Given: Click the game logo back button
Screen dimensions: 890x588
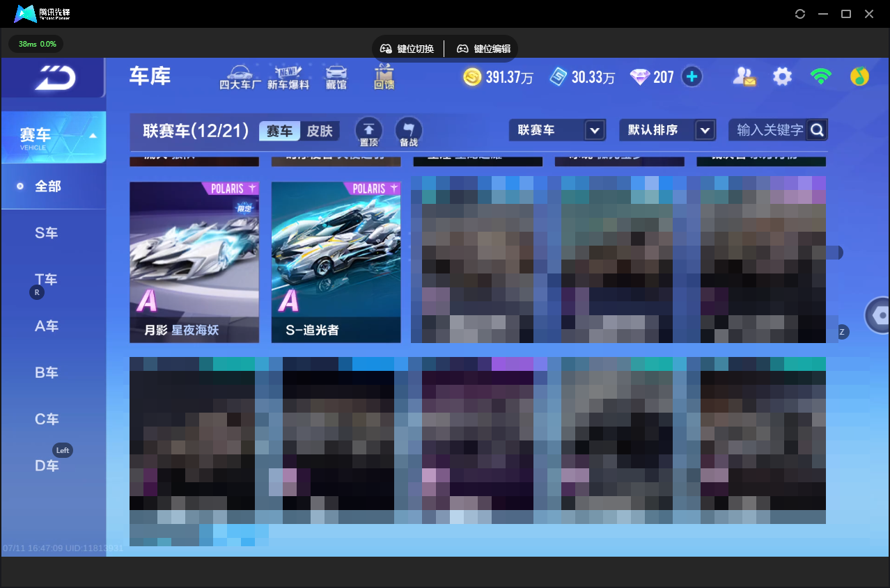Looking at the screenshot, I should click(x=53, y=77).
